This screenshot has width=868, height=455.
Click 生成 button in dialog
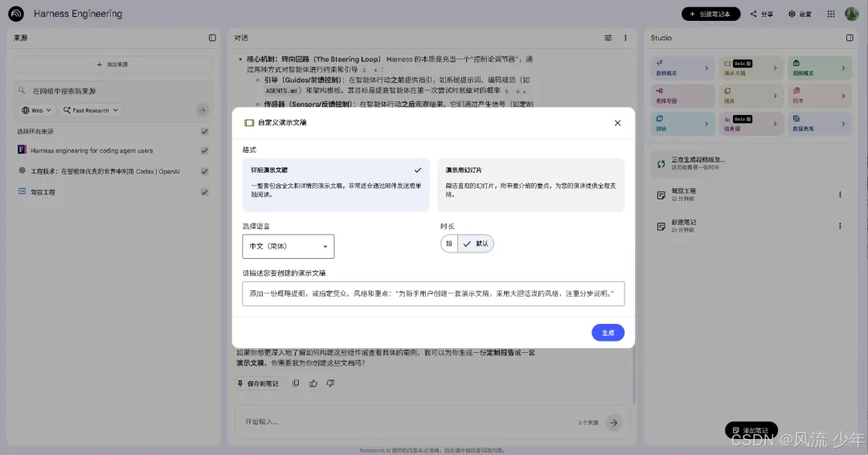(x=608, y=333)
